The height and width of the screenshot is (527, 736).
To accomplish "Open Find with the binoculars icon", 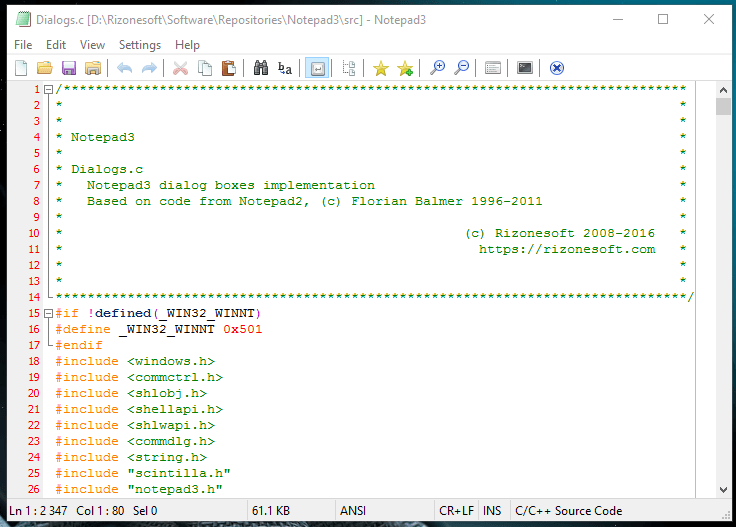I will (x=261, y=68).
